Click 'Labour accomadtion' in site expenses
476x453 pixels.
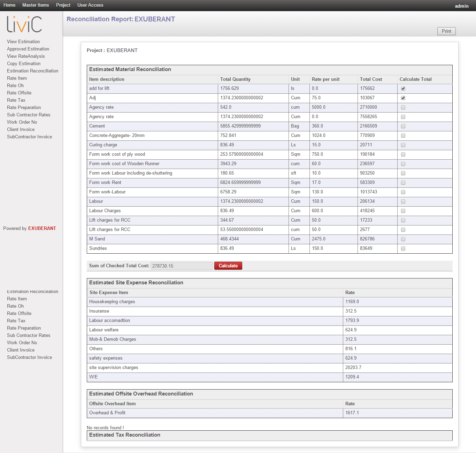point(109,321)
